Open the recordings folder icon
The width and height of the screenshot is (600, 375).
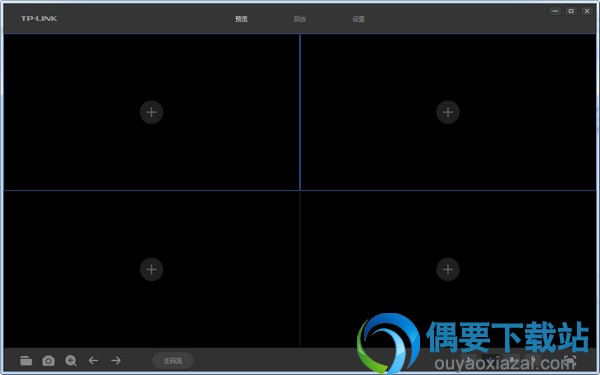click(x=26, y=360)
